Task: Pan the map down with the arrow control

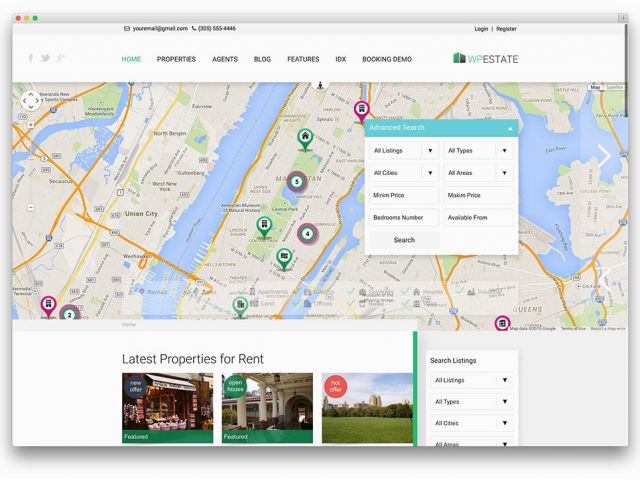Action: (x=31, y=107)
